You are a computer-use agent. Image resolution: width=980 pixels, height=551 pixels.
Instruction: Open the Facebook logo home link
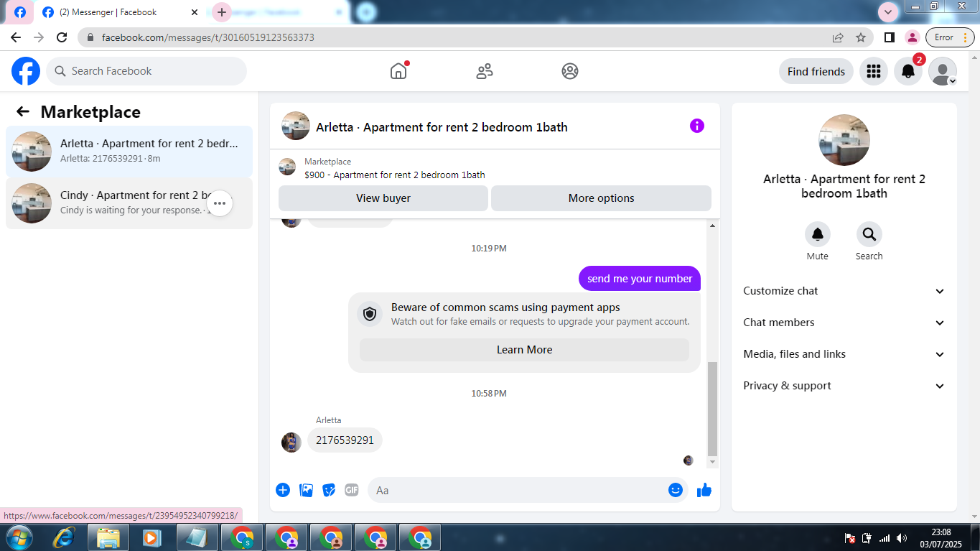(x=26, y=71)
